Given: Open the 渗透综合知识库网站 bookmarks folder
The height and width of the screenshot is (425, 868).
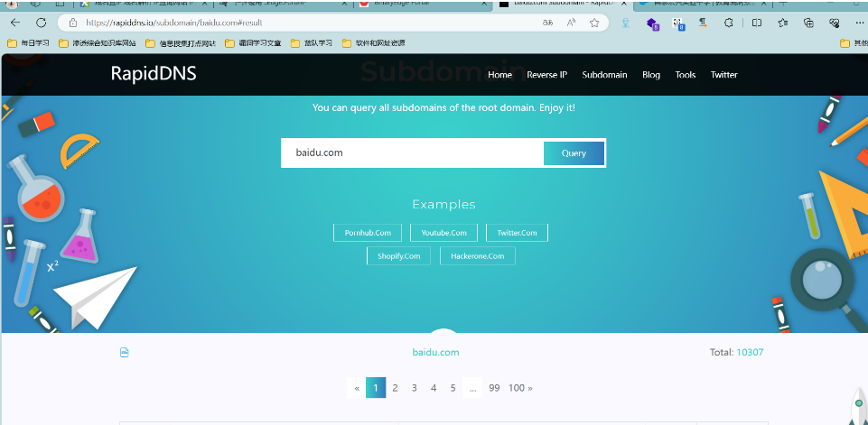Looking at the screenshot, I should [97, 42].
